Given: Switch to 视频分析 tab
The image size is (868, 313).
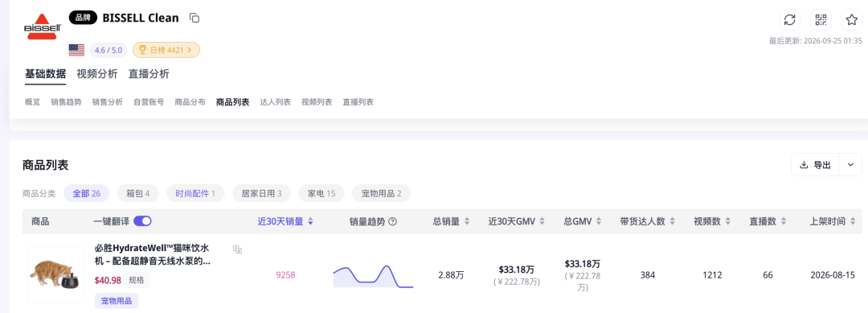Looking at the screenshot, I should point(97,74).
